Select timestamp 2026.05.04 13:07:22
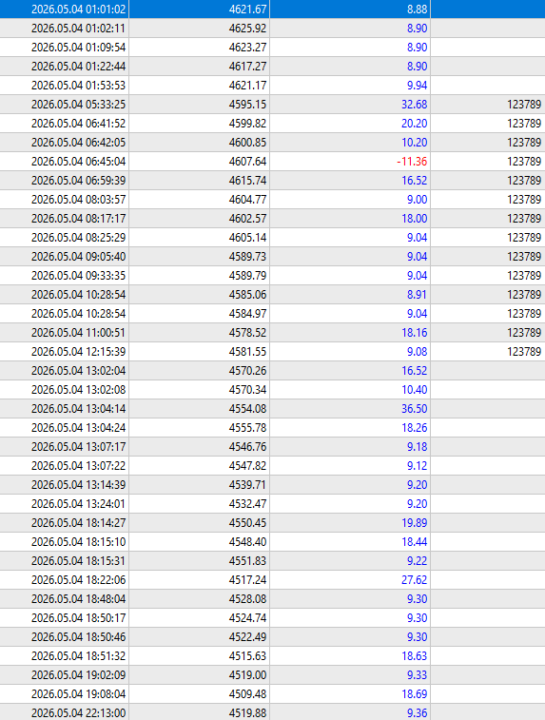Screen dimensions: 545x720 pyautogui.click(x=78, y=466)
